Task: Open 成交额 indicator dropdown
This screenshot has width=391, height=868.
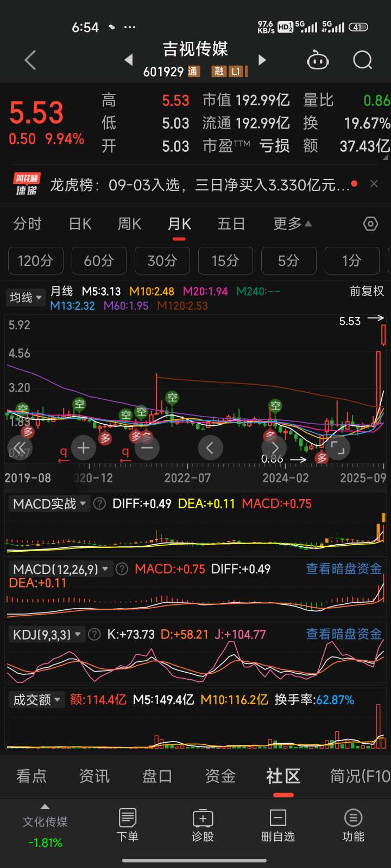Action: 36,700
